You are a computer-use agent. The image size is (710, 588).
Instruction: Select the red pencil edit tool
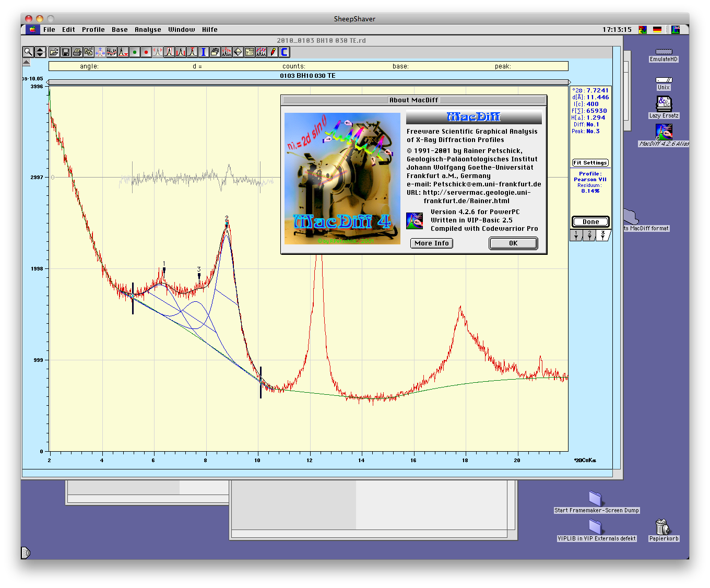tap(273, 52)
